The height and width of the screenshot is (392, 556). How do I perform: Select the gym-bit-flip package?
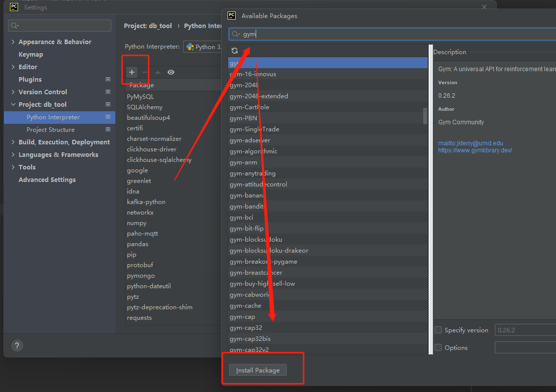(x=328, y=228)
